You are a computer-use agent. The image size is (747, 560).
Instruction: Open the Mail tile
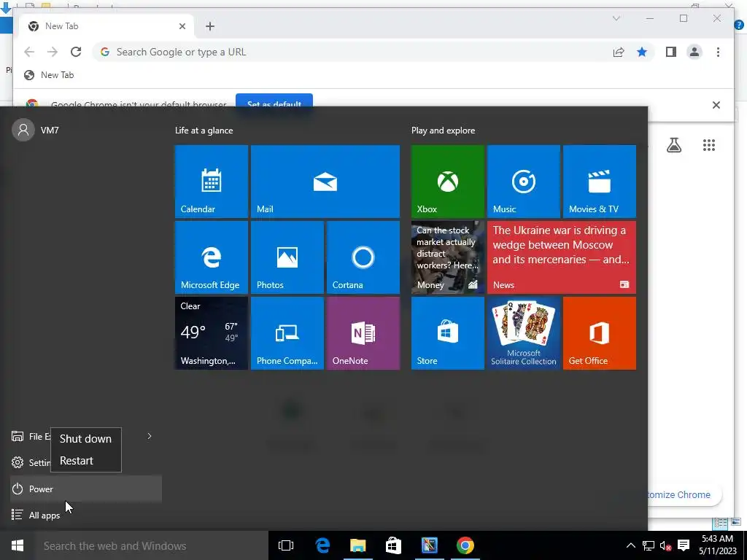point(325,182)
